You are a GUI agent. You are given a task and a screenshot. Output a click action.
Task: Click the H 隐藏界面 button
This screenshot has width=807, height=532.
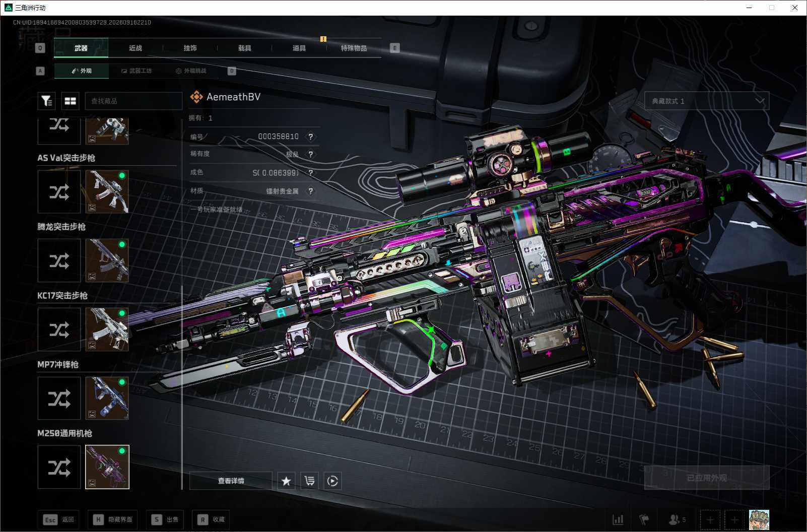point(112,519)
